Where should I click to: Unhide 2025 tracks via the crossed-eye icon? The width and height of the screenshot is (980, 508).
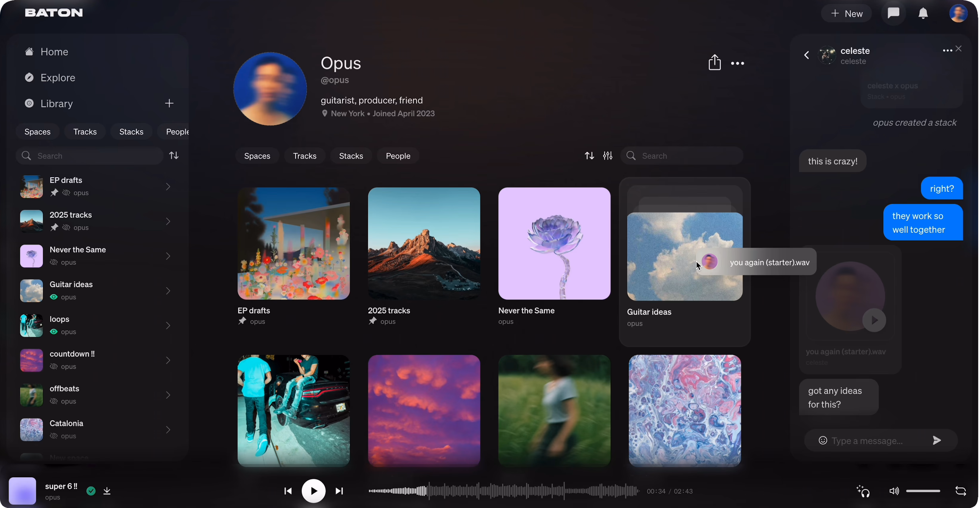tap(67, 227)
